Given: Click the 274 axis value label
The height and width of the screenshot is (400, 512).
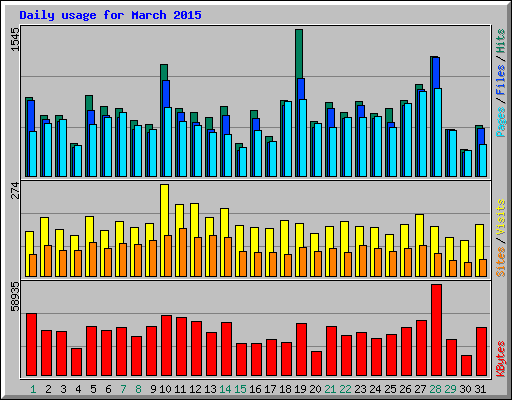Looking at the screenshot, I should (x=15, y=190).
